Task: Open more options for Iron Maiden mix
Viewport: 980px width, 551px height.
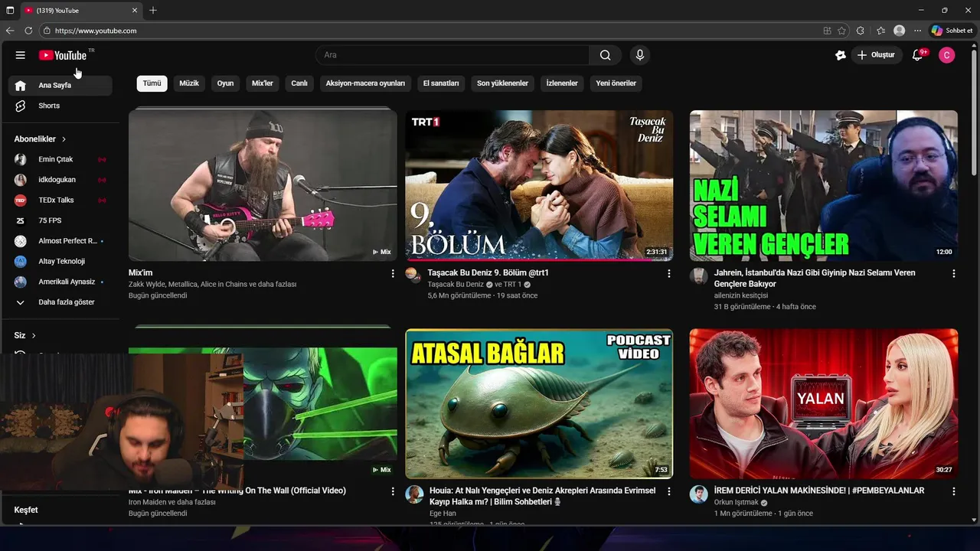Action: pyautogui.click(x=394, y=491)
